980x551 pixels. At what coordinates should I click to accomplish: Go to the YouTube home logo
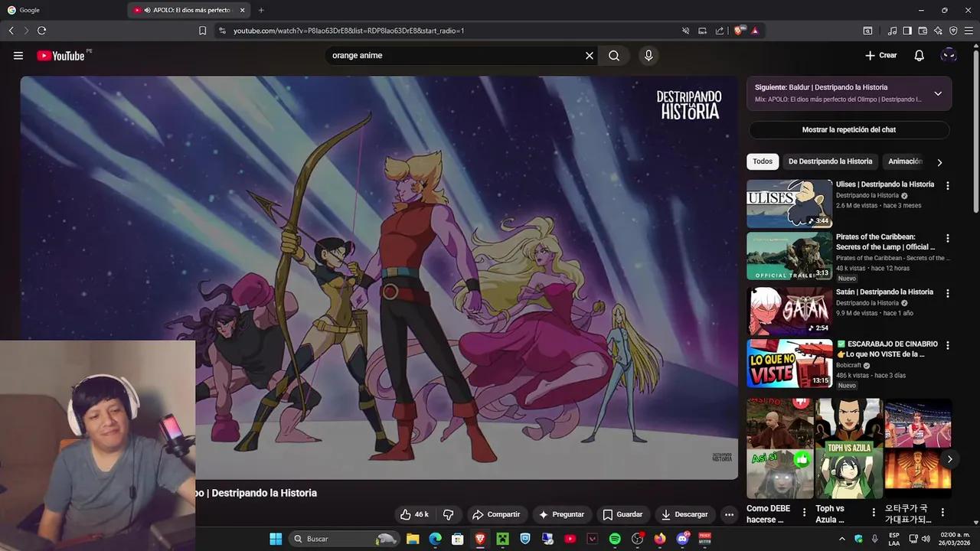60,55
